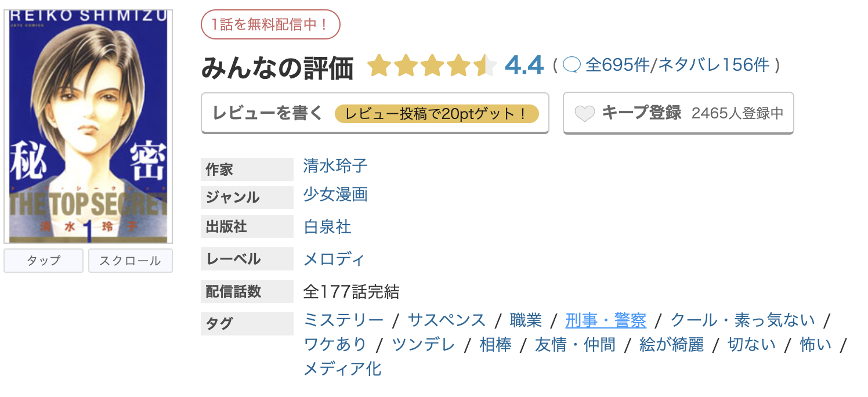Select the メディア化 tag
Viewport: 868px width, 397px height.
(343, 369)
